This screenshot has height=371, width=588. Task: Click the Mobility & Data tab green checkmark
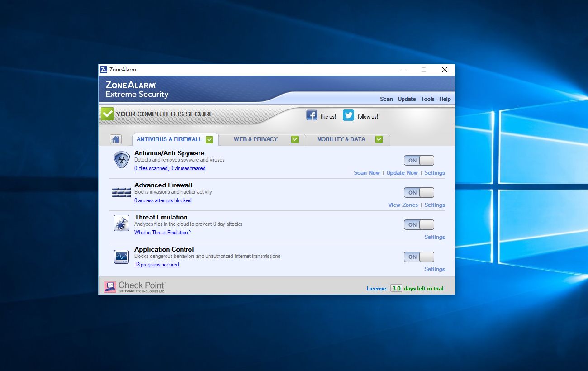point(379,139)
